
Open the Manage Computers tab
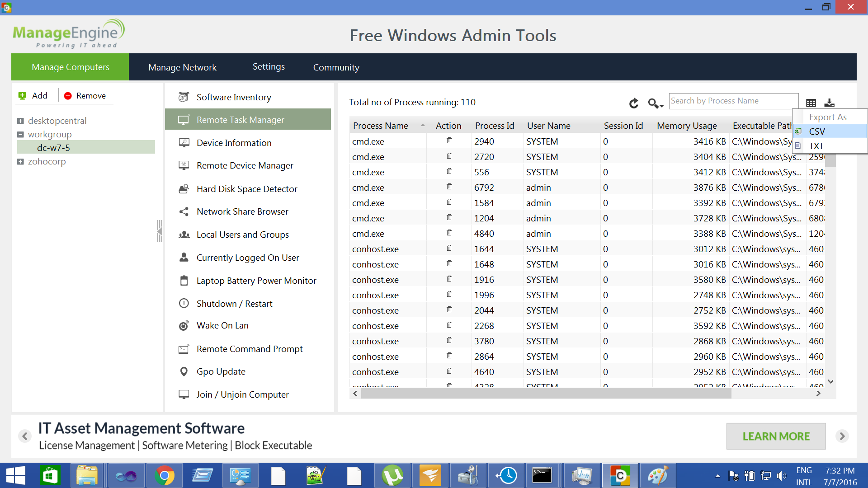pyautogui.click(x=70, y=67)
